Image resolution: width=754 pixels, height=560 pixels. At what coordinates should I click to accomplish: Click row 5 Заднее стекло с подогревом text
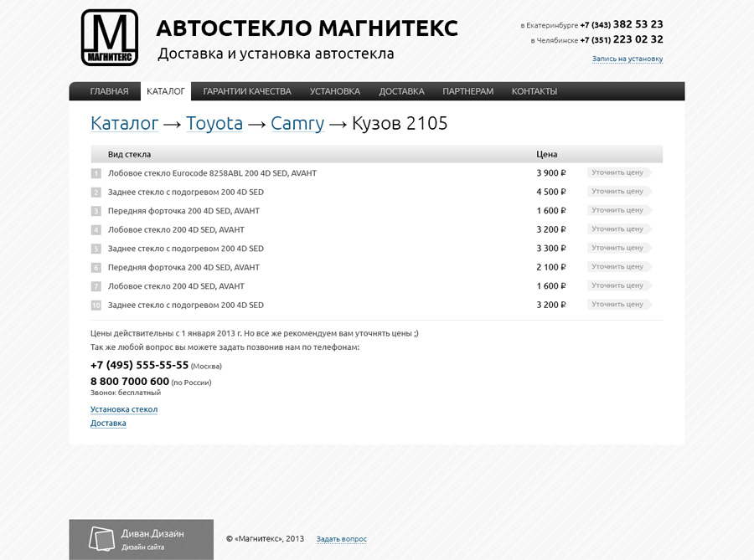point(186,249)
